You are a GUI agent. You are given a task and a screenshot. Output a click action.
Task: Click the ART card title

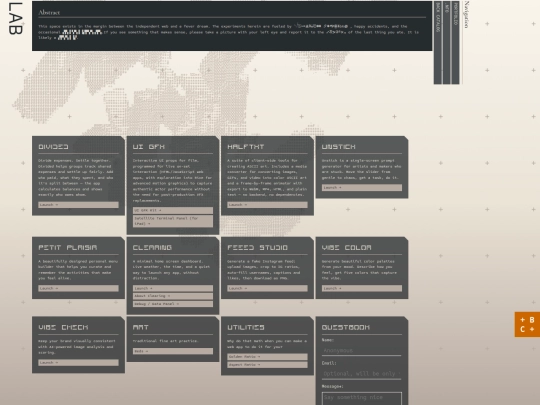141,327
